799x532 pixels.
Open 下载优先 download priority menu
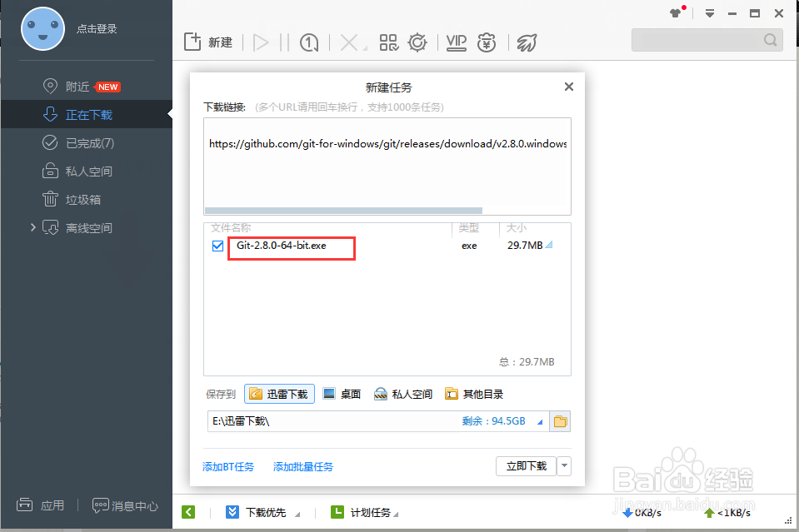pyautogui.click(x=263, y=512)
